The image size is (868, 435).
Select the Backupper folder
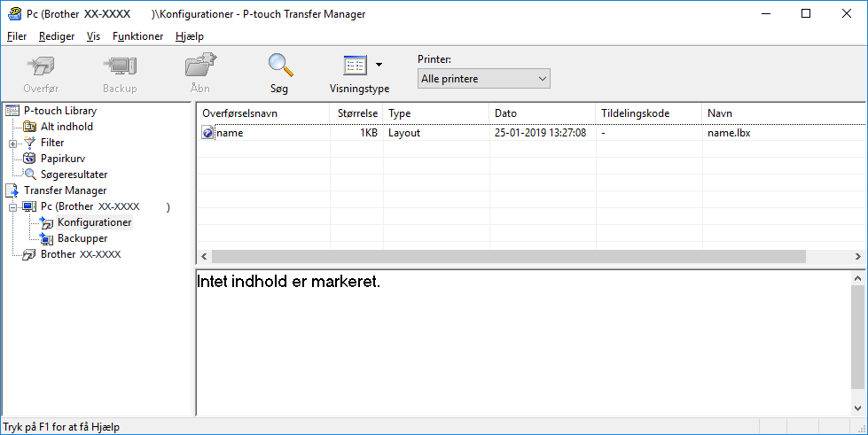coord(82,238)
